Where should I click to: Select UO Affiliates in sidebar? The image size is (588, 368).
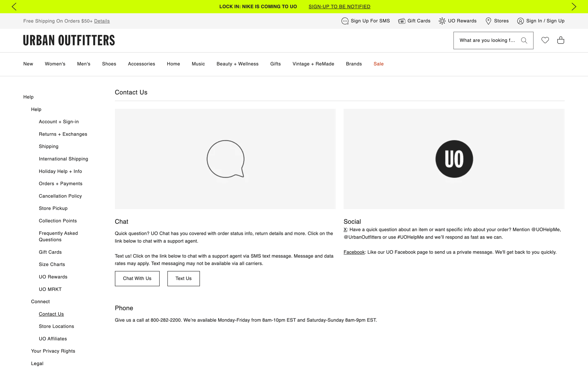pos(53,339)
